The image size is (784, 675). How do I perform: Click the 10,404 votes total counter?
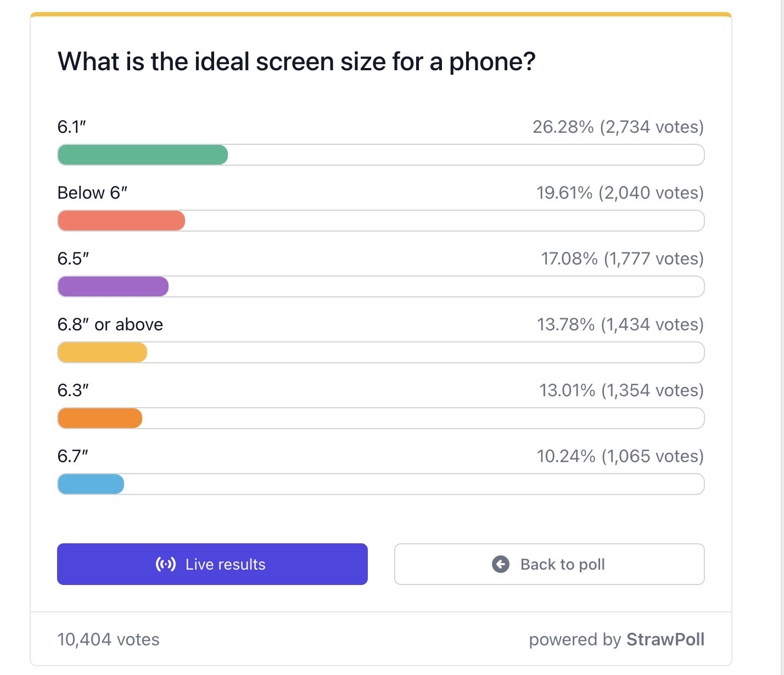point(109,639)
